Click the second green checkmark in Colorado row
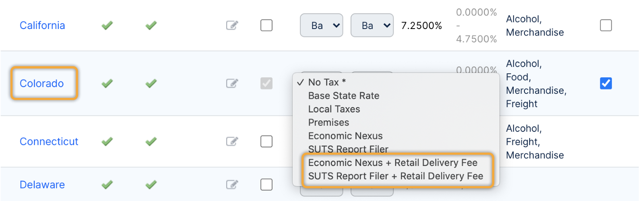 tap(151, 83)
